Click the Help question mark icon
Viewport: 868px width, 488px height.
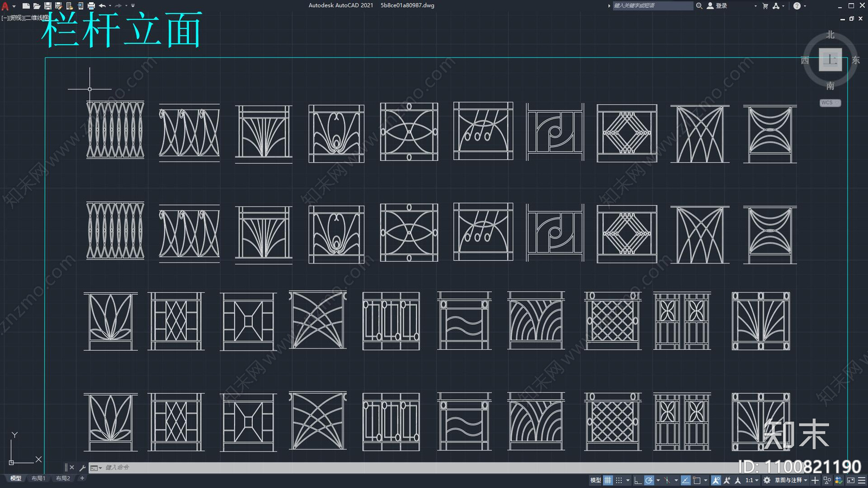click(797, 6)
